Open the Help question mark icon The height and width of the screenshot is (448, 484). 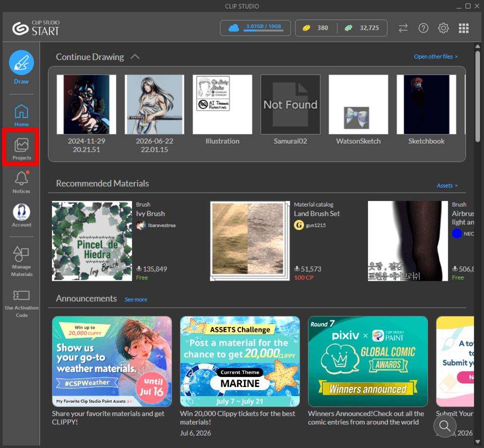(x=423, y=28)
